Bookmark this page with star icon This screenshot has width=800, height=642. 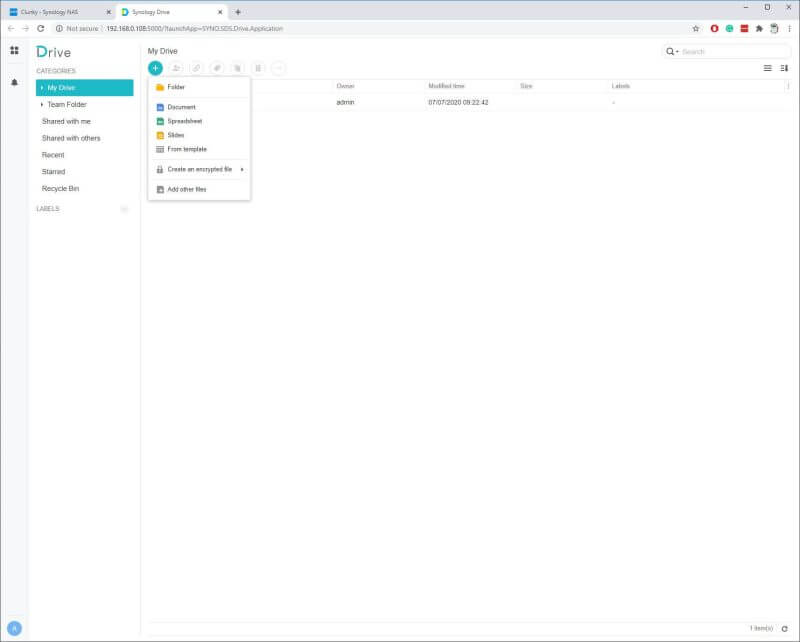(696, 29)
